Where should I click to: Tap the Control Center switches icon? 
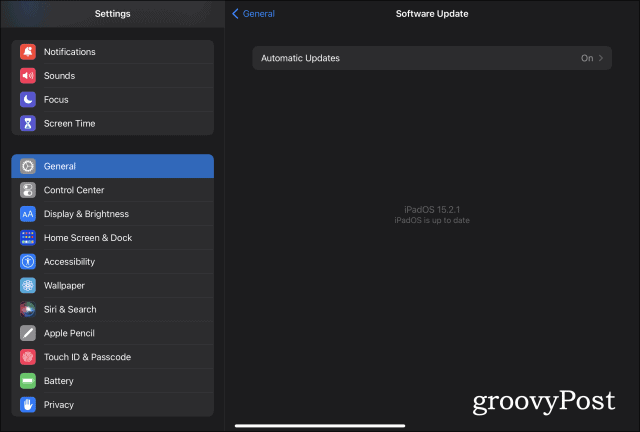point(28,190)
